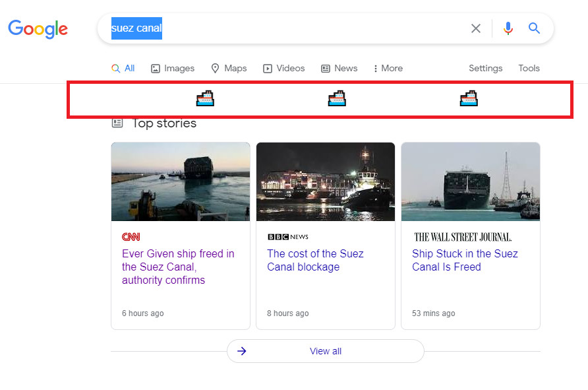The height and width of the screenshot is (390, 588).
Task: Start voice search with microphone icon
Action: click(508, 28)
